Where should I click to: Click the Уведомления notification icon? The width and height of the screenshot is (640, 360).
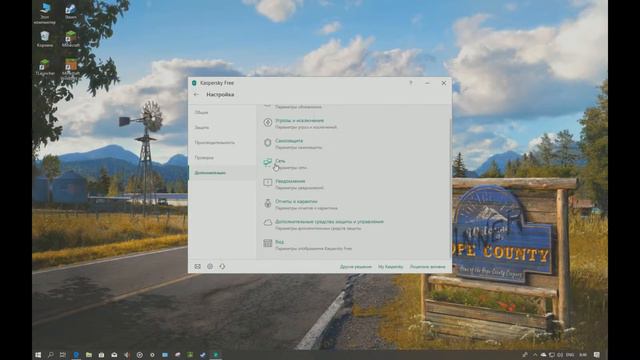click(268, 182)
